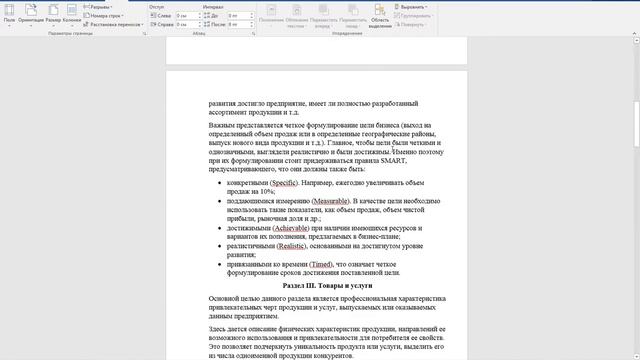The width and height of the screenshot is (640, 360).
Task: Click the left indent icon beside Слева
Action: 153,16
